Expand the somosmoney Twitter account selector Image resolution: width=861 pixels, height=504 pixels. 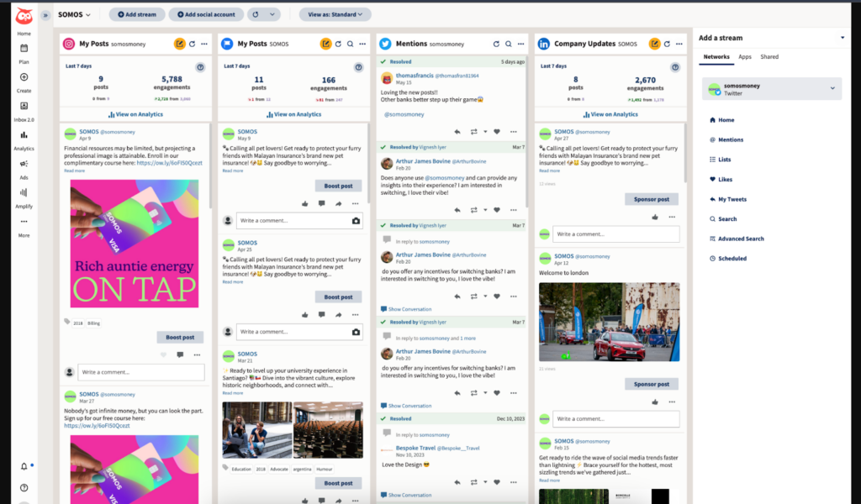[832, 88]
